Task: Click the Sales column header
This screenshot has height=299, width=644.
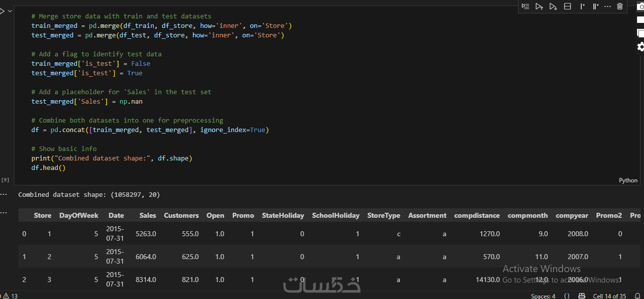Action: tap(147, 215)
